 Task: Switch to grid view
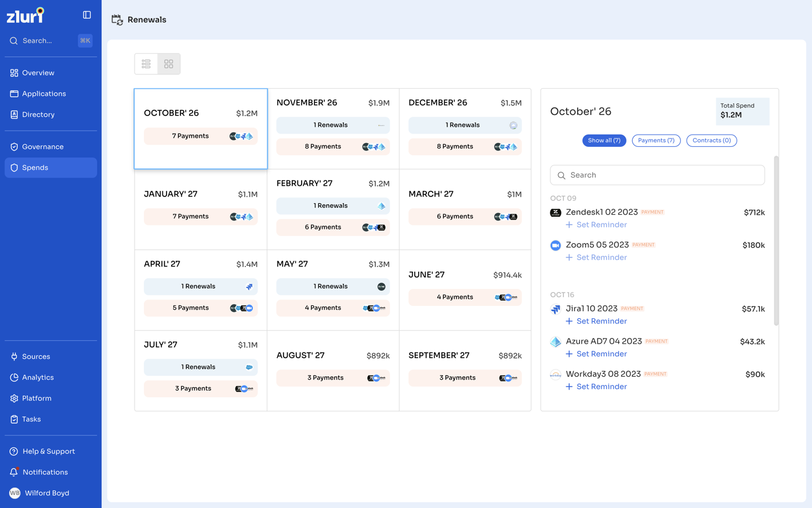[x=169, y=64]
